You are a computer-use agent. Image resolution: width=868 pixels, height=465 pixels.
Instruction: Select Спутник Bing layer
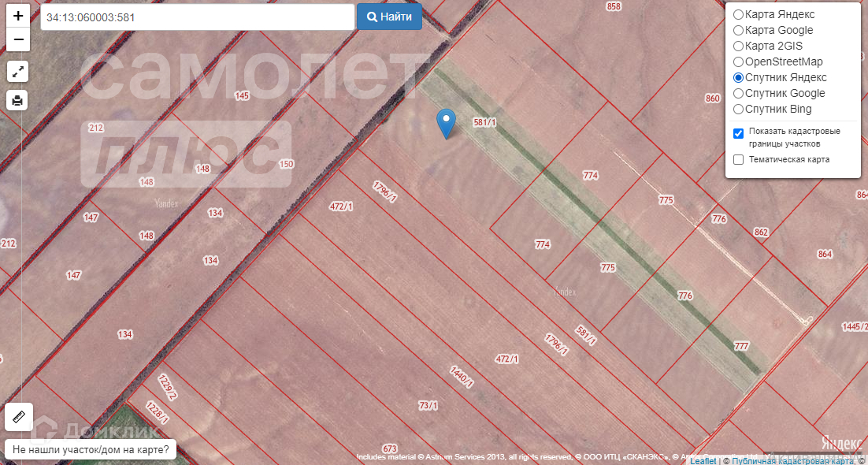(738, 110)
